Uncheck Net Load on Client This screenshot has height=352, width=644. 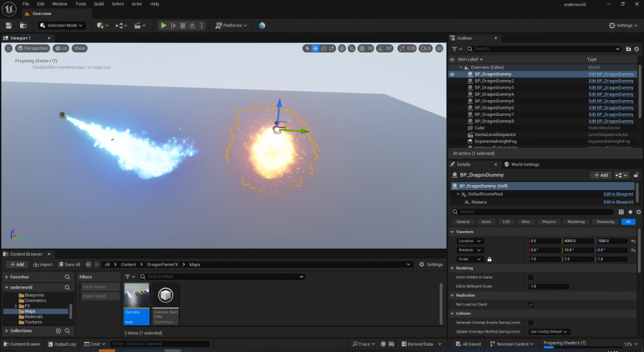coord(531,304)
